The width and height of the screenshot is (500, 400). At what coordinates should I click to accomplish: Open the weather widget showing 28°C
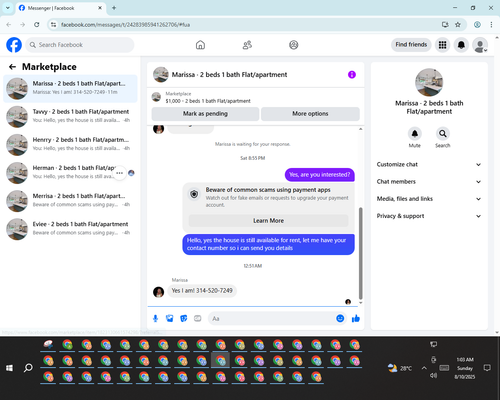(400, 368)
